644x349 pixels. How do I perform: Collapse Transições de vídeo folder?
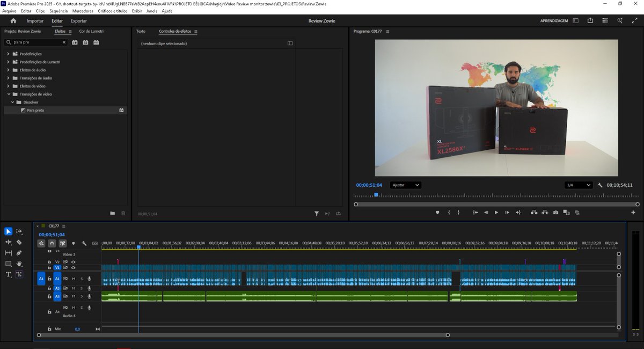click(x=9, y=94)
